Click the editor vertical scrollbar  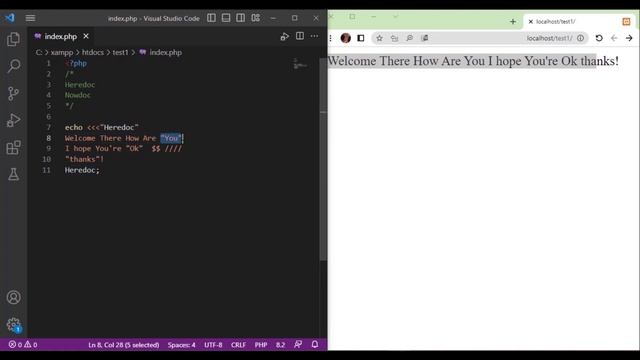point(323,159)
